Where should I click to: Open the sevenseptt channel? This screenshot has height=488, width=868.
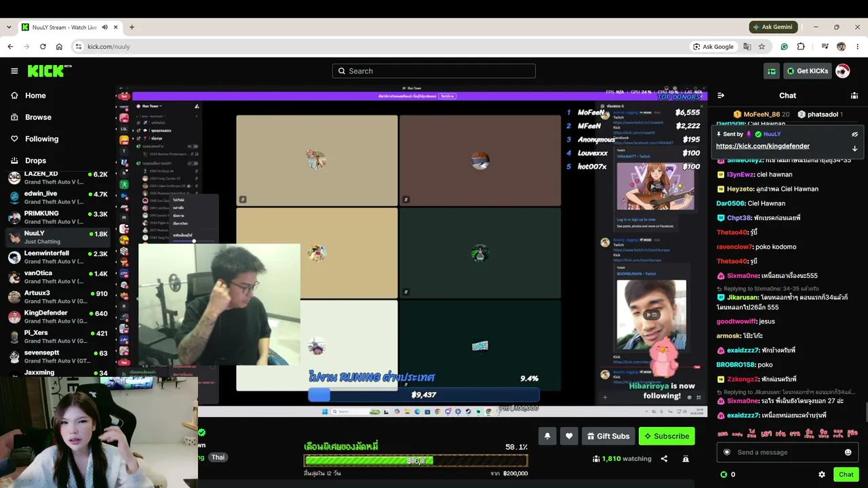[58, 357]
